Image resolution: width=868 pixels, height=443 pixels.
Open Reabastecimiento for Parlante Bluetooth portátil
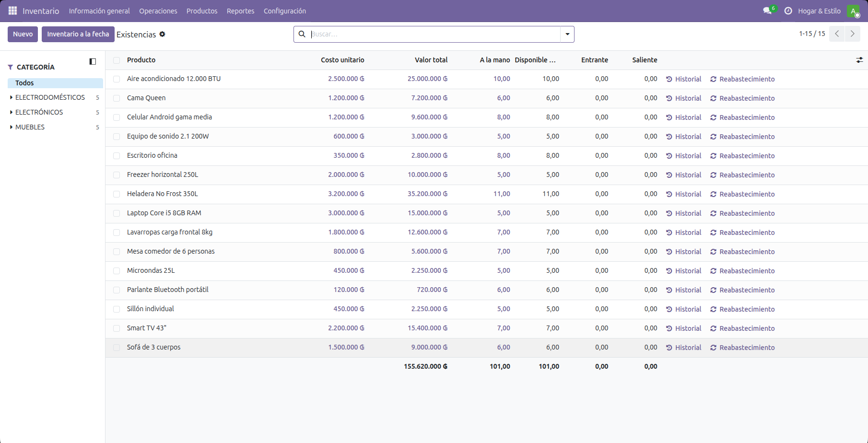click(742, 290)
